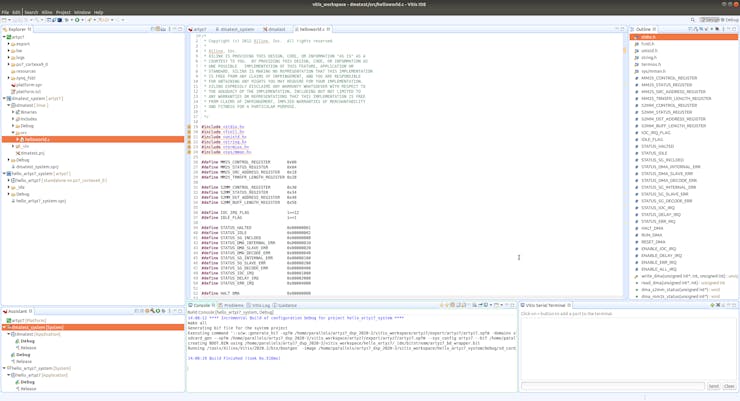Open the Project menu
The height and width of the screenshot is (401, 740).
click(x=63, y=12)
